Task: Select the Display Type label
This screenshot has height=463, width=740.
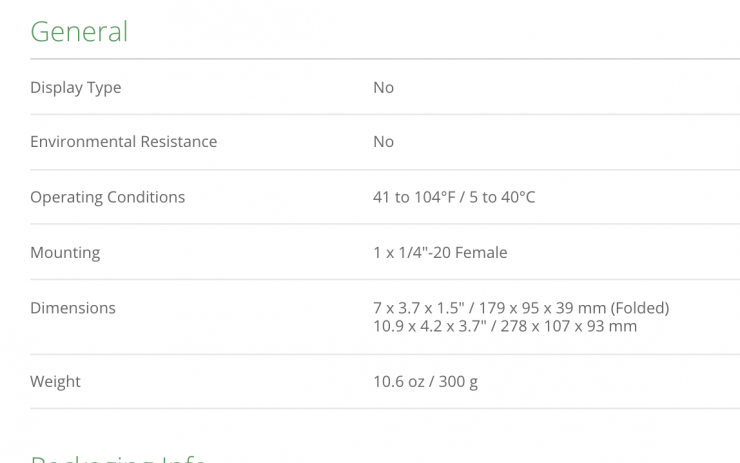Action: [76, 88]
